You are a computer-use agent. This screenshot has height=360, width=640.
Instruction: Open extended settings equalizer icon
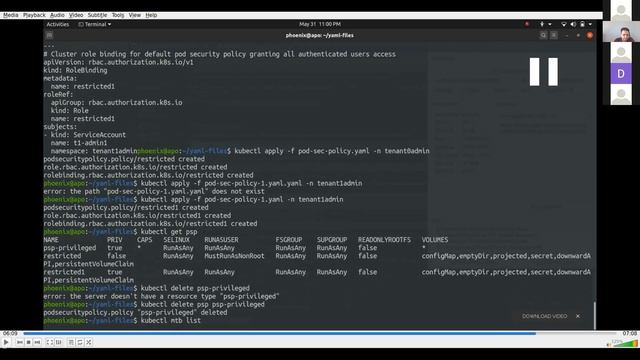(x=59, y=342)
